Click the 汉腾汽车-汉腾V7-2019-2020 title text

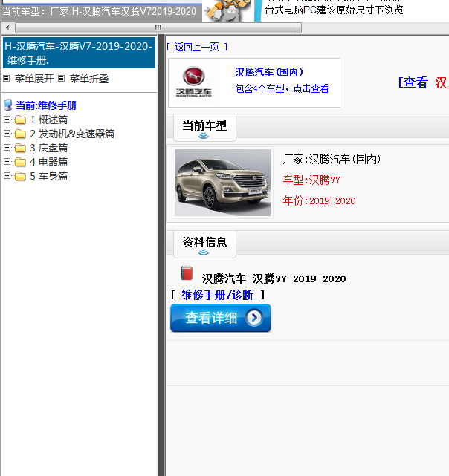pos(274,278)
